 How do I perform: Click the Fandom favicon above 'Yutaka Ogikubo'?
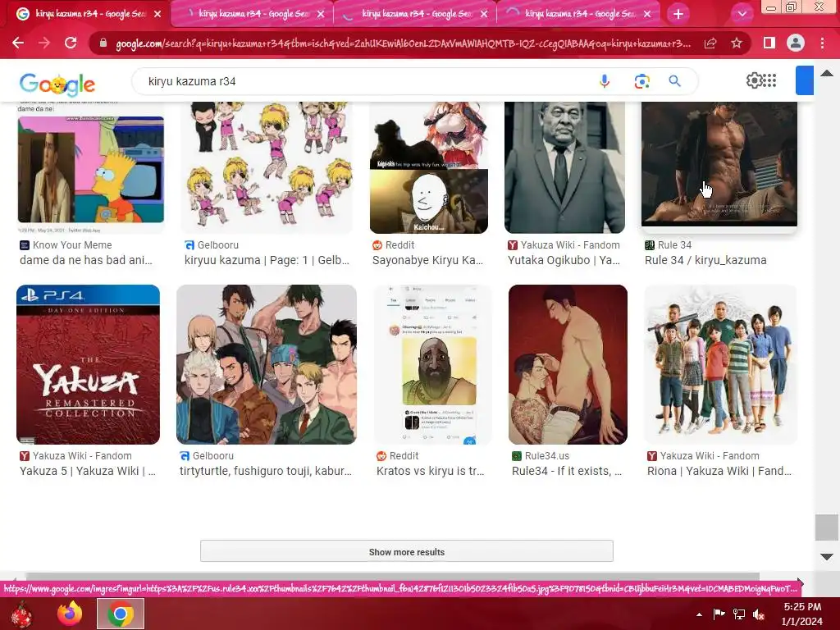tap(513, 245)
